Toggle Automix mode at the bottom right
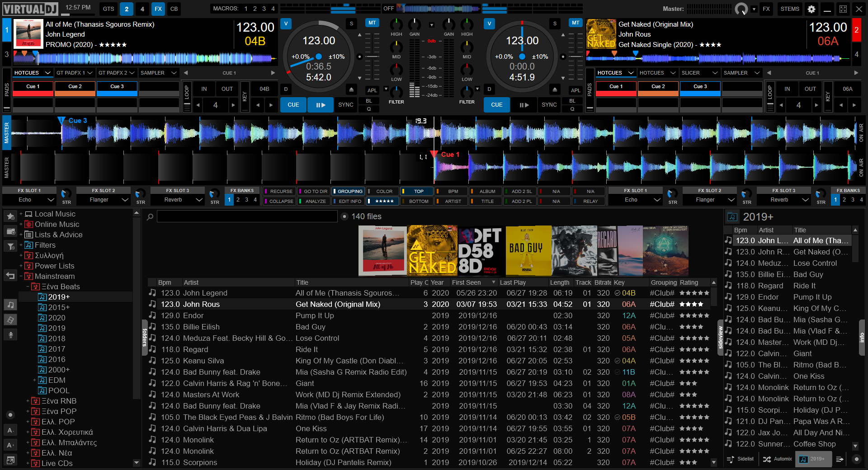868x470 pixels. [x=777, y=459]
